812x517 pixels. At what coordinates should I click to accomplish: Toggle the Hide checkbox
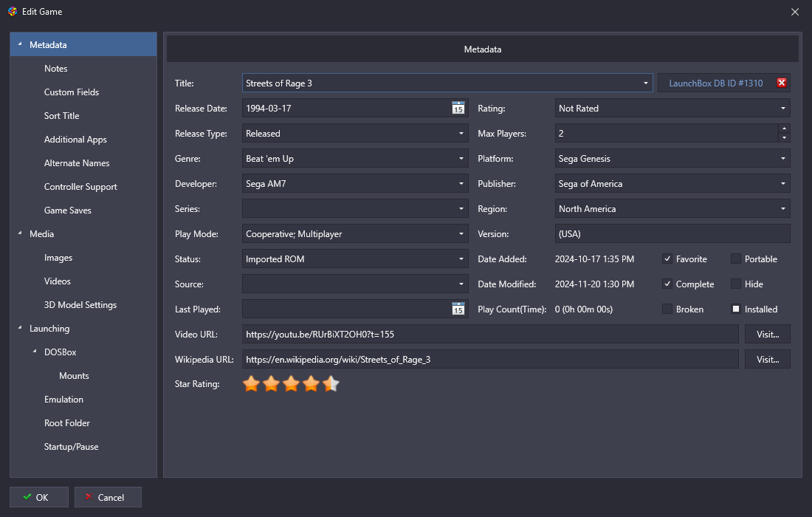[735, 284]
